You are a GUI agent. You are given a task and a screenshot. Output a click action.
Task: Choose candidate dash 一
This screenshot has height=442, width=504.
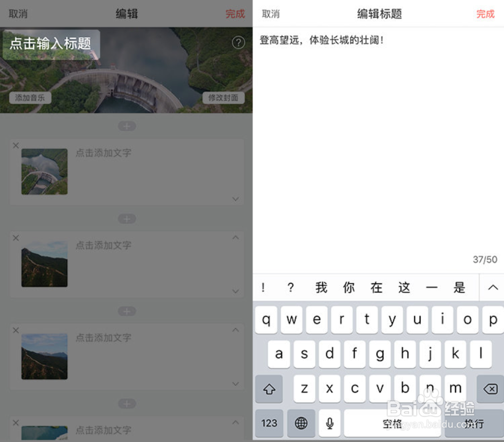(x=432, y=287)
